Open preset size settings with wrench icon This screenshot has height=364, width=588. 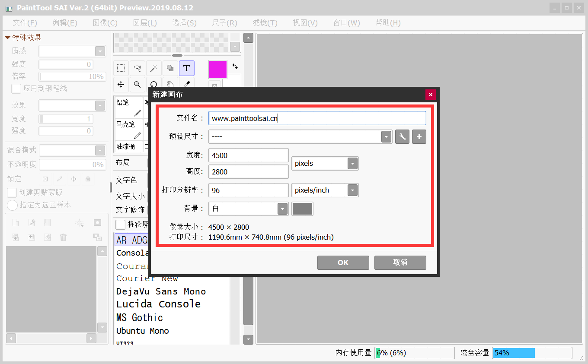point(402,137)
